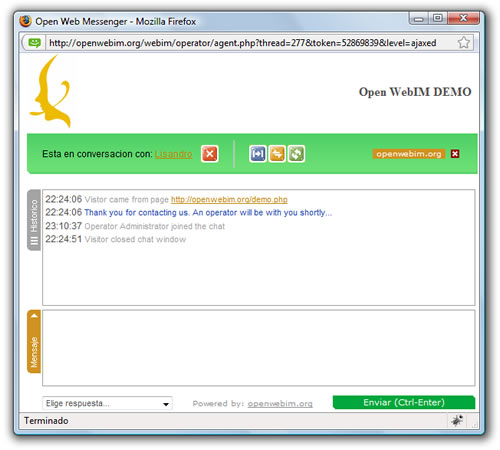The width and height of the screenshot is (500, 450).
Task: Click the yellow Open WebIM logo
Action: pyautogui.click(x=50, y=92)
